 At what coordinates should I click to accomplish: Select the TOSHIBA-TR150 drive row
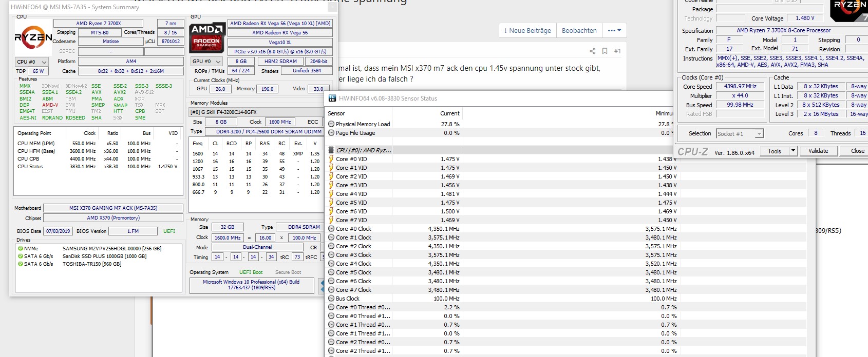pyautogui.click(x=99, y=264)
